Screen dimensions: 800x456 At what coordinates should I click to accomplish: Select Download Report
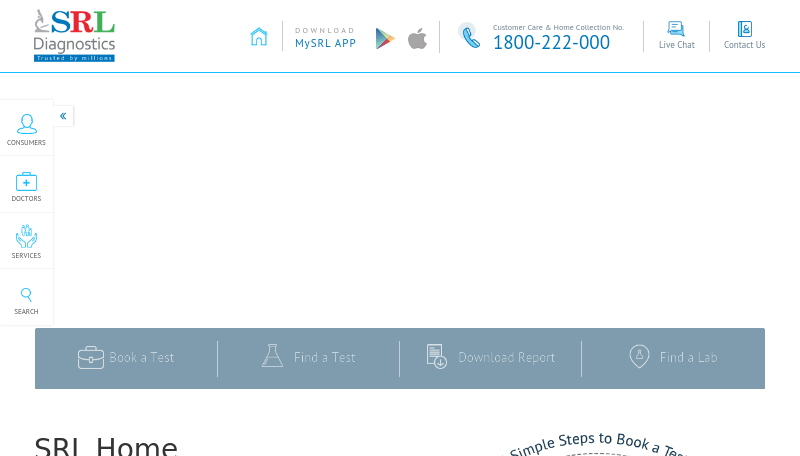[x=490, y=358]
